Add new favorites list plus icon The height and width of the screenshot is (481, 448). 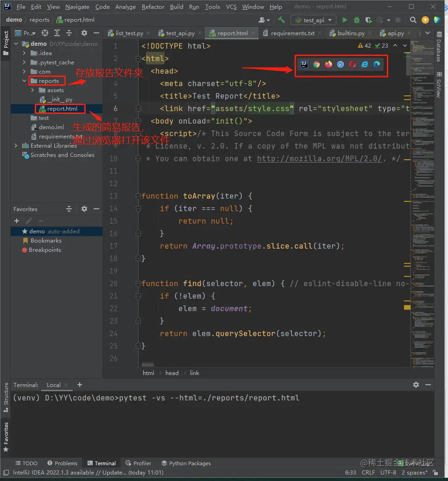click(x=17, y=221)
